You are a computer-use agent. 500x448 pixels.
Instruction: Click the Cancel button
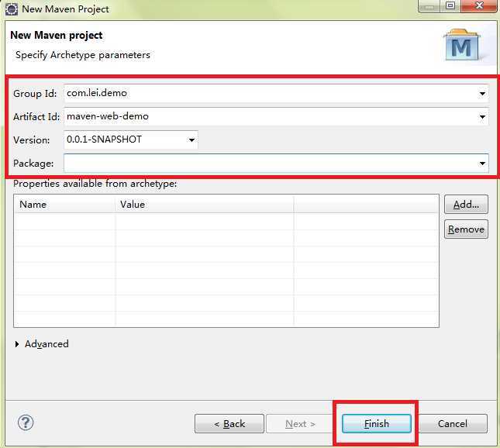[453, 423]
